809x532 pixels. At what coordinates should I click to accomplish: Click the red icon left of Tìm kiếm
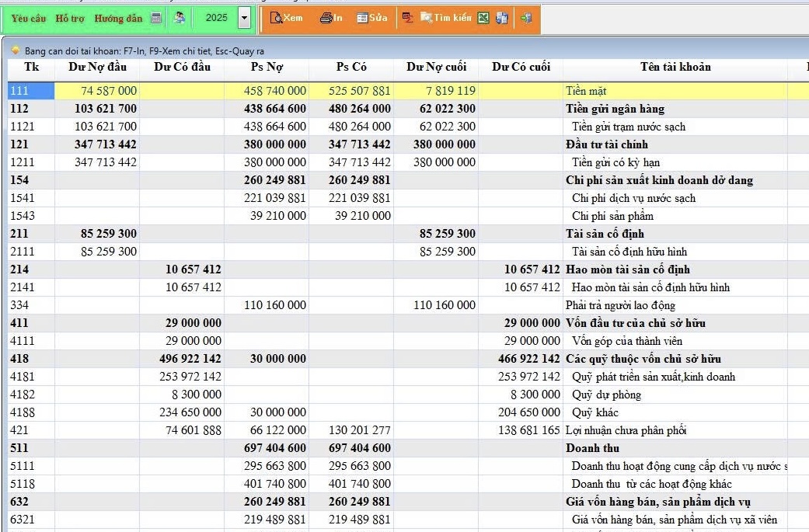pyautogui.click(x=407, y=18)
